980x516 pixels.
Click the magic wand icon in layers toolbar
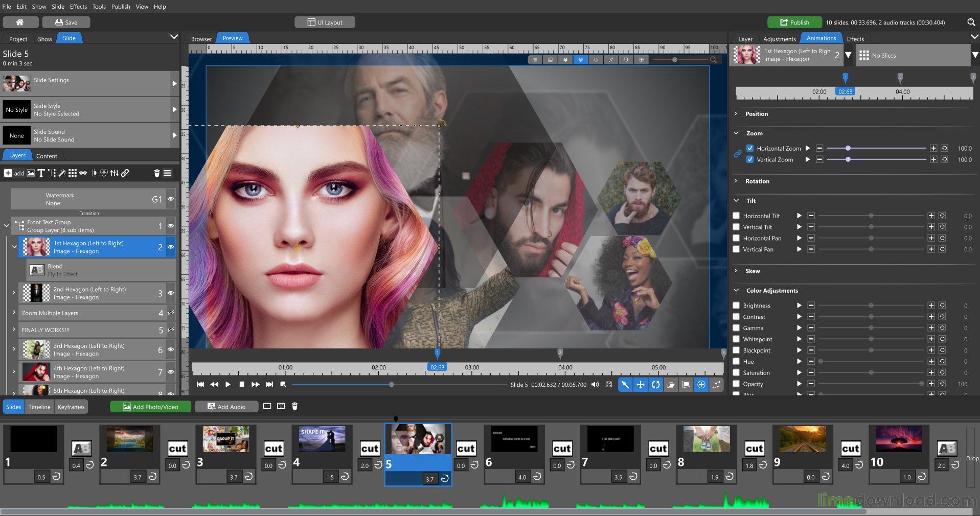(x=62, y=173)
